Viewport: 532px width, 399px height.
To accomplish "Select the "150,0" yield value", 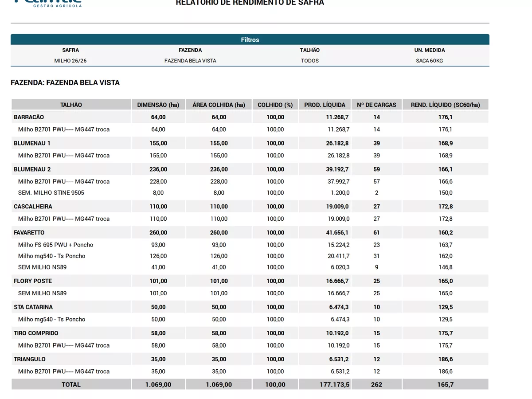I will pyautogui.click(x=445, y=193).
